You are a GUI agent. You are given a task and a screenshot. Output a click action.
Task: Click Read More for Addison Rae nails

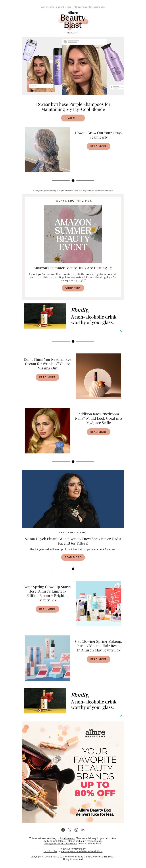(x=98, y=432)
